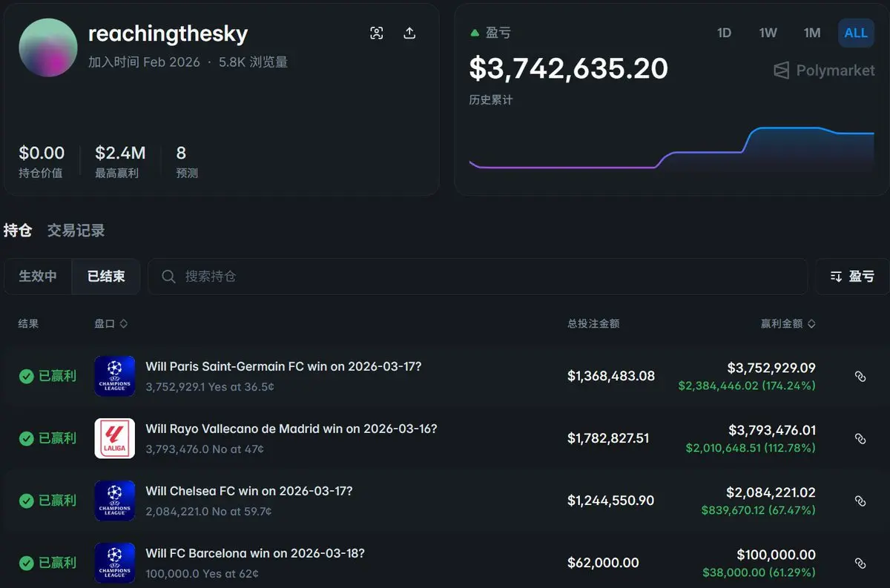Switch to the 交易记录 tab
This screenshot has height=588, width=890.
[76, 230]
